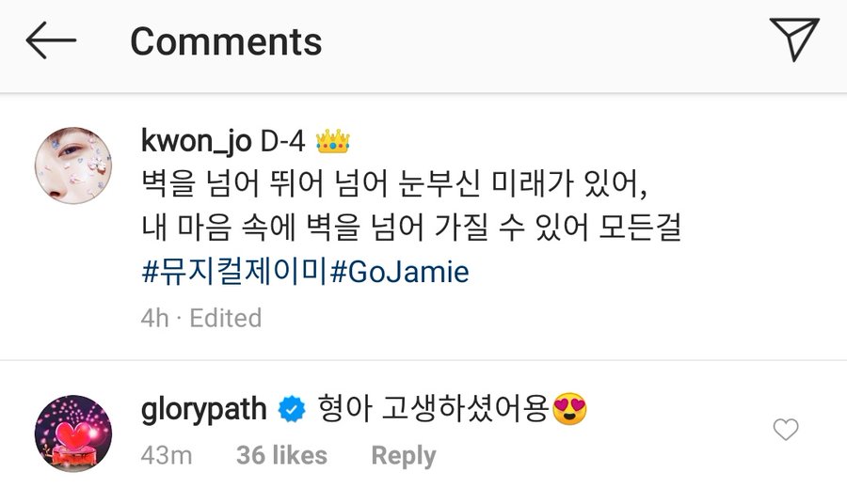The image size is (847, 504).
Task: Tap the paper plane share icon
Action: 794,39
